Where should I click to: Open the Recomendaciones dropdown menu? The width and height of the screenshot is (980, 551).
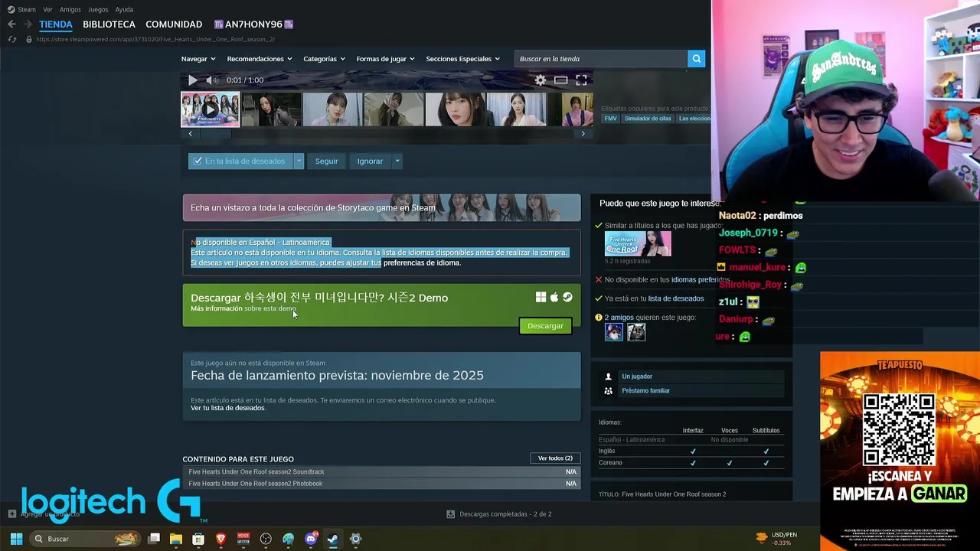(x=260, y=59)
